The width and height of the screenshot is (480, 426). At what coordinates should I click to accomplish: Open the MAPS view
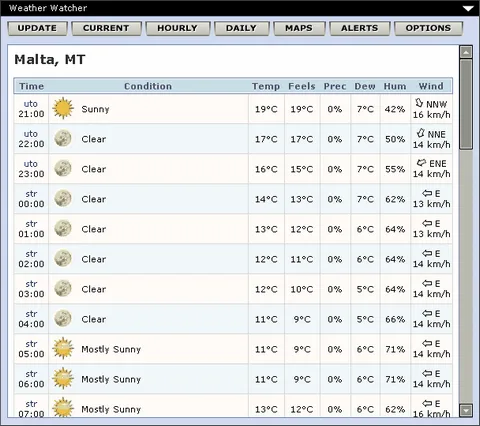(299, 28)
